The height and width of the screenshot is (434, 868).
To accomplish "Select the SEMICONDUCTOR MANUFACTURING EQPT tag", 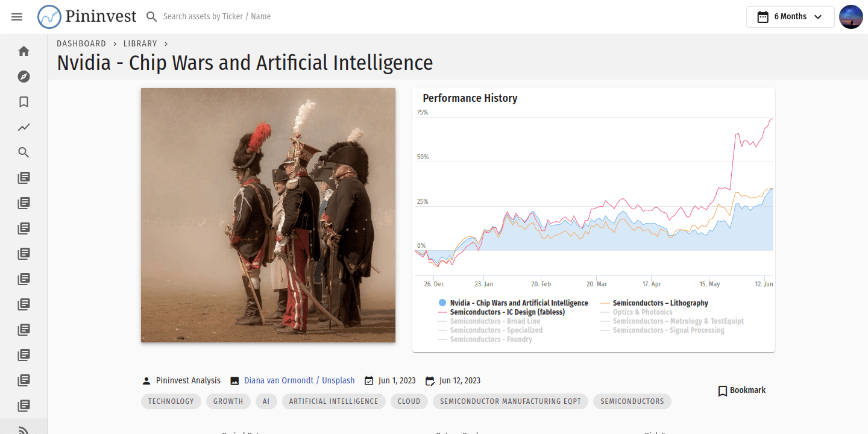I will (511, 401).
